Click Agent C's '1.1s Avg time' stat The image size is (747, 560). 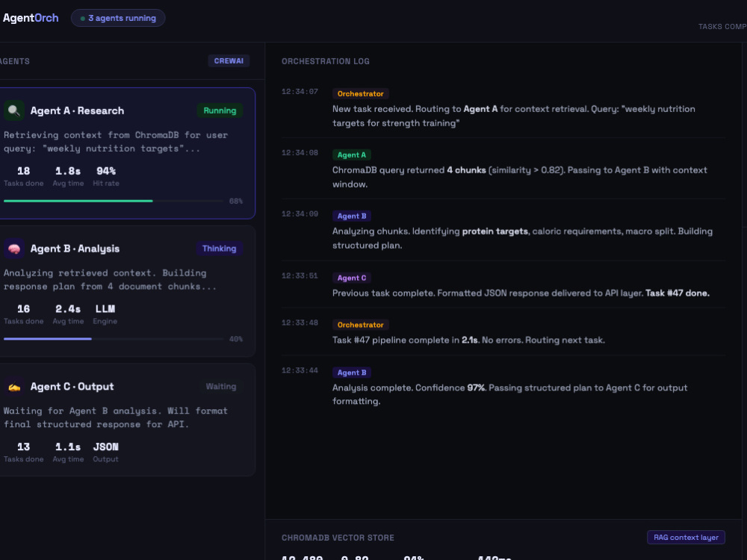68,452
